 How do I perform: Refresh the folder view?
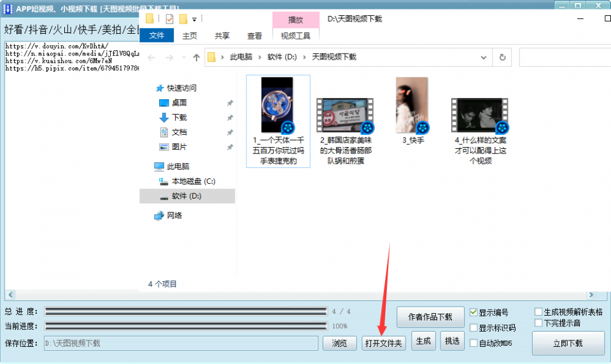click(x=502, y=58)
